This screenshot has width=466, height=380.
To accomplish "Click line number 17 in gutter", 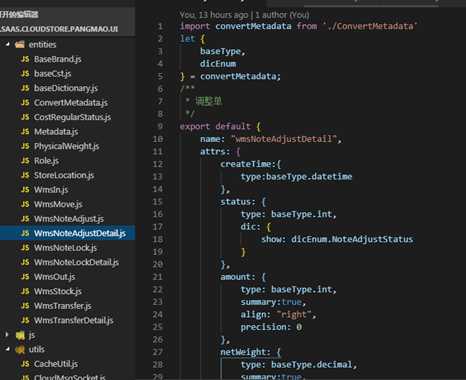I will [158, 227].
